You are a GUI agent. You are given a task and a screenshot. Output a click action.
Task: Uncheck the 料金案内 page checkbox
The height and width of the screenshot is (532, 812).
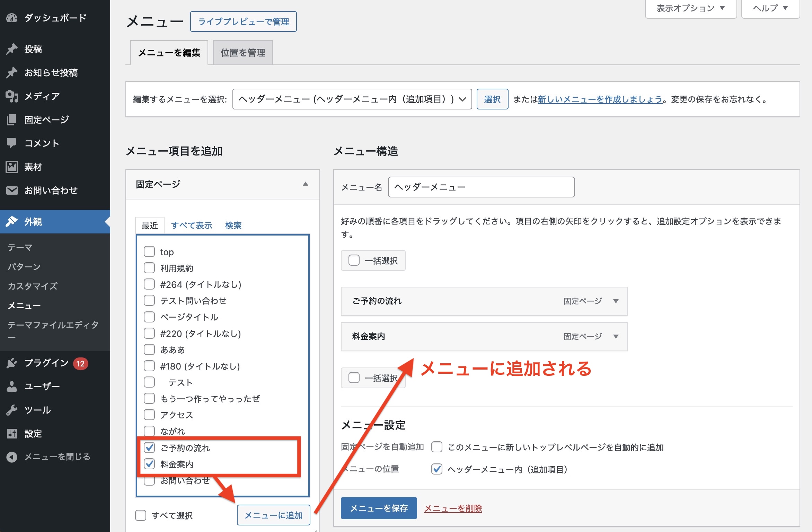[x=149, y=464]
